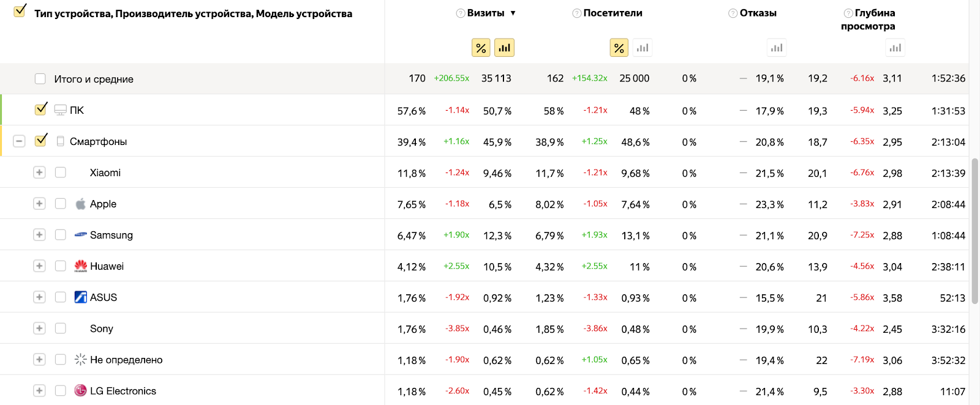
Task: Uncheck the ПК row checkbox
Action: (x=41, y=110)
